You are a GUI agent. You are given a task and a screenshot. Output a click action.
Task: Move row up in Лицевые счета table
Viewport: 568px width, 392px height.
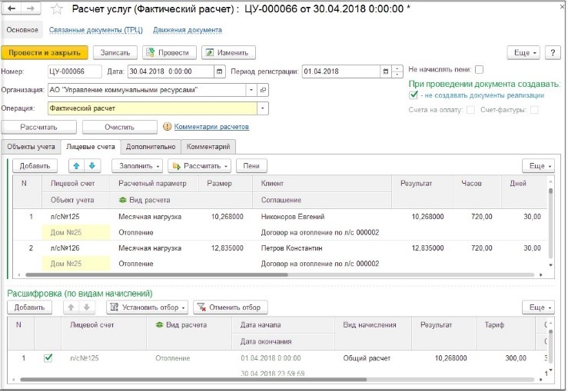point(76,165)
